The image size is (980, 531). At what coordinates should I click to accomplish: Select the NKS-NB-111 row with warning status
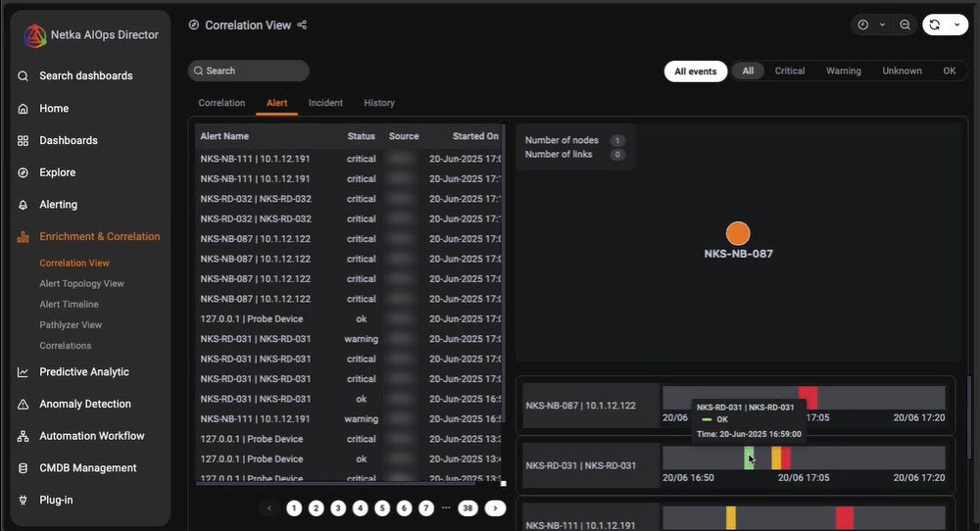coord(350,418)
